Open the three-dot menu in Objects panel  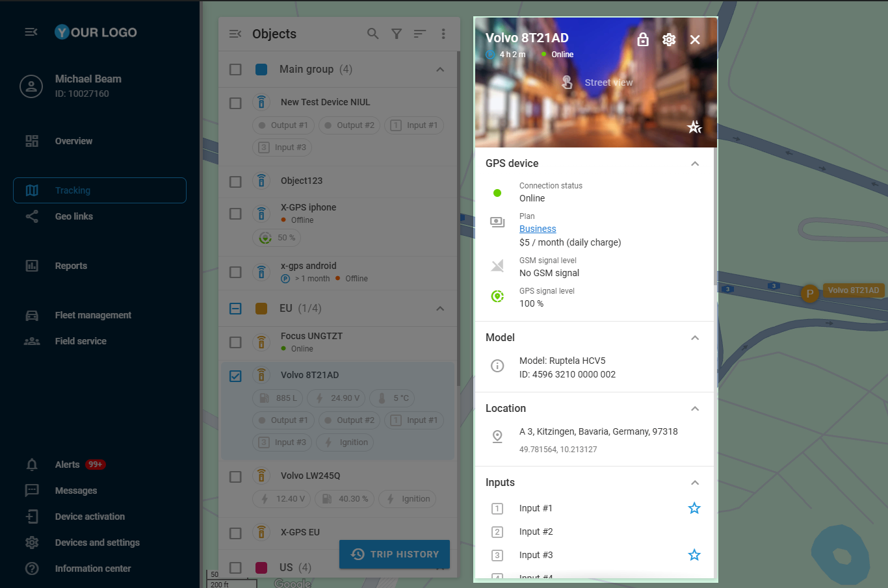click(443, 34)
